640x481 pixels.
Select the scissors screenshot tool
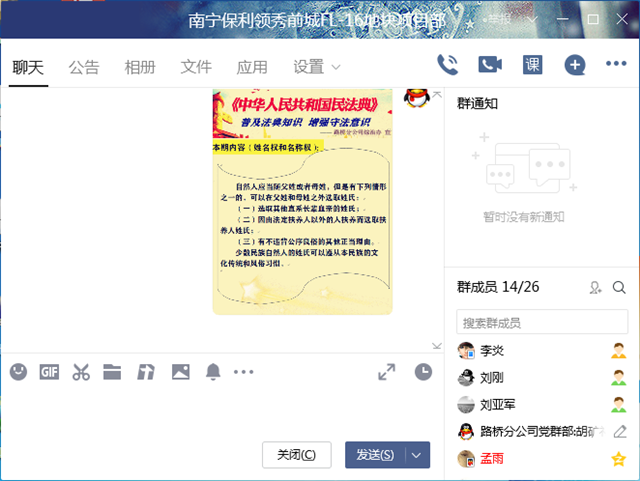(x=81, y=372)
